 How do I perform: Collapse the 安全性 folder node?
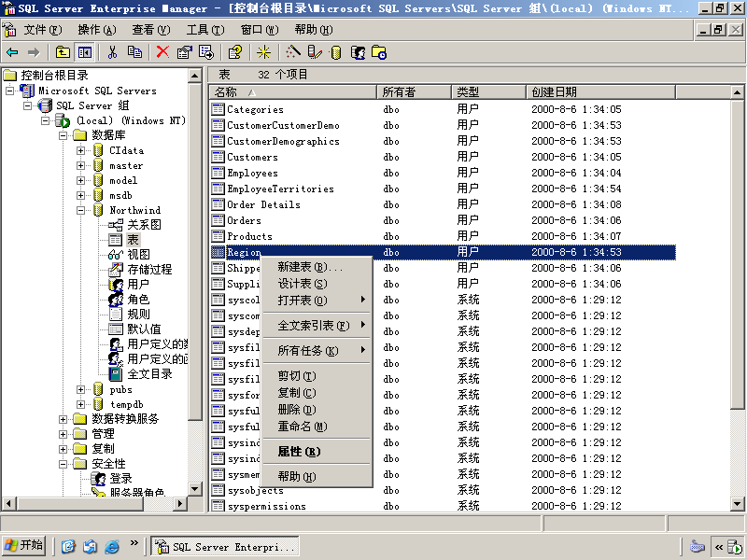tap(63, 464)
